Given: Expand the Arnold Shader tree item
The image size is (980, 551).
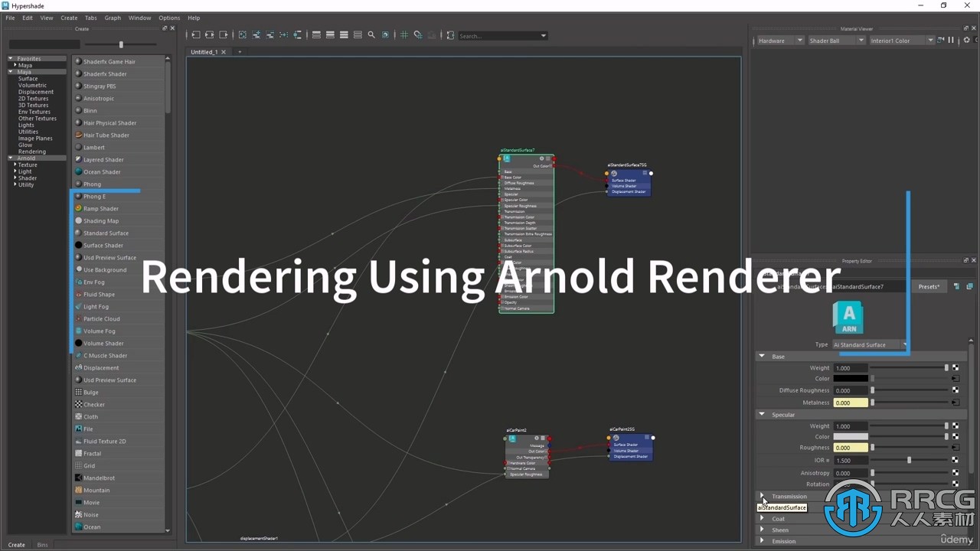Looking at the screenshot, I should pyautogui.click(x=15, y=178).
